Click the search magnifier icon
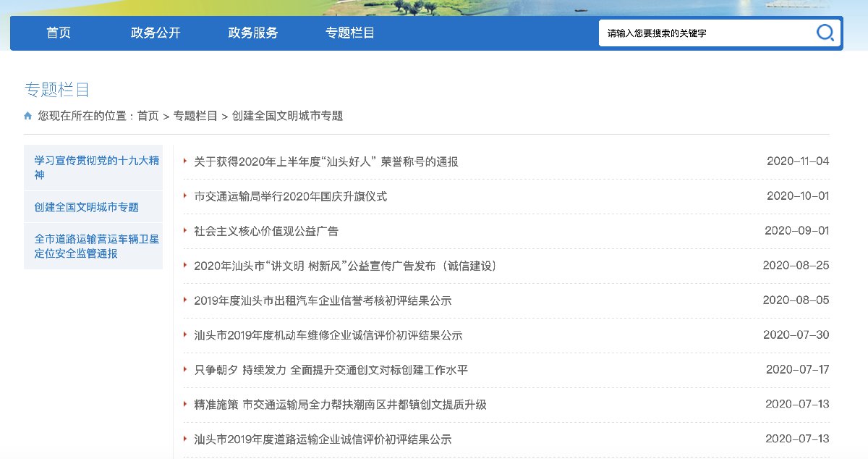Viewport: 868px width, 459px height. pos(825,33)
